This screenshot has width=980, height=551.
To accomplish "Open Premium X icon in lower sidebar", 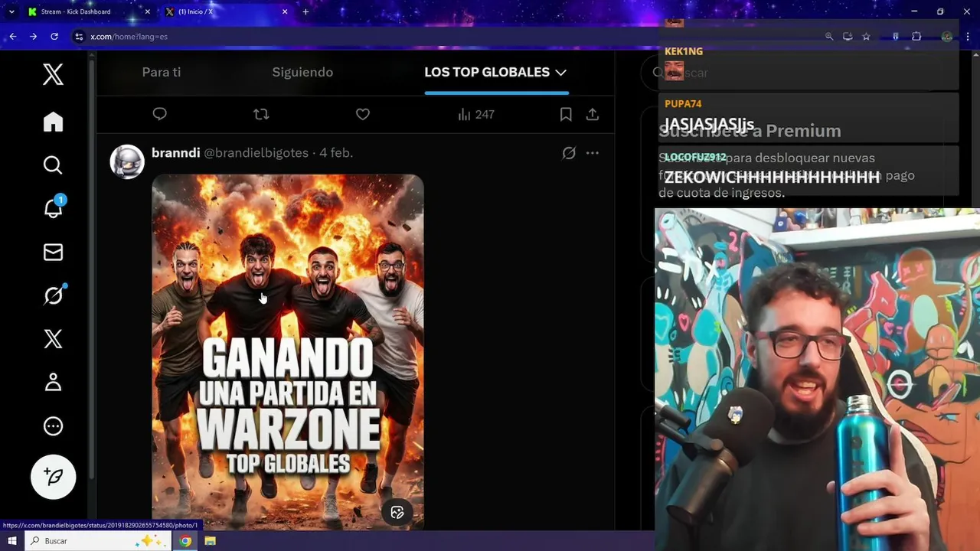I will pyautogui.click(x=53, y=338).
